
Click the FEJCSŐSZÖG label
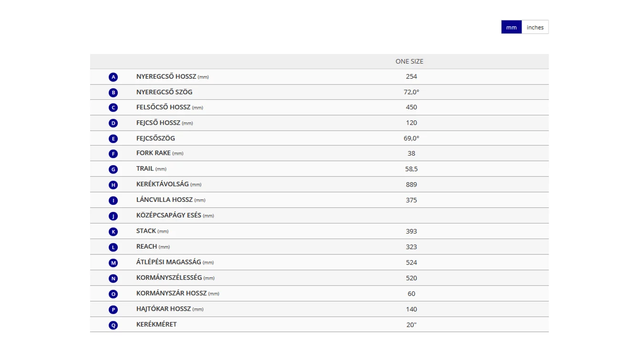click(x=156, y=138)
